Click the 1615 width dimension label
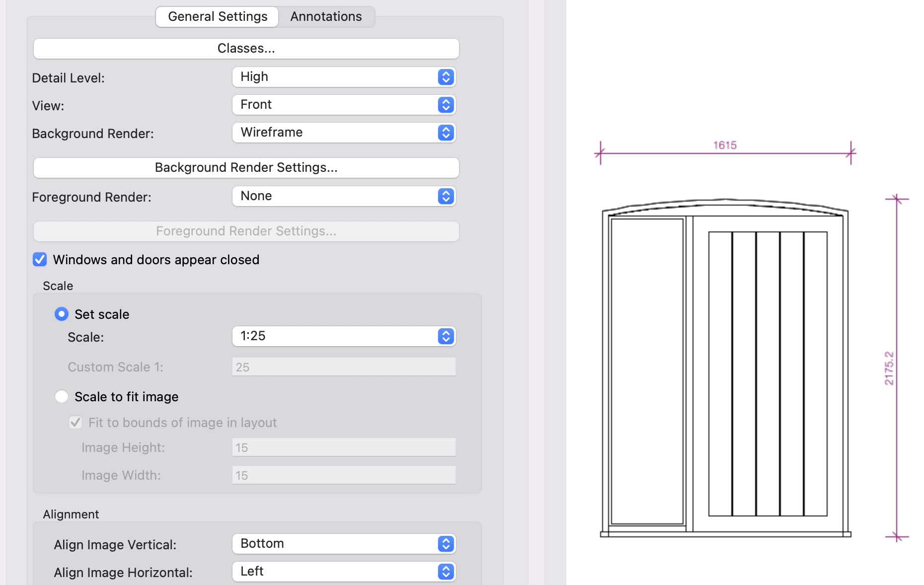Screen dimensions: 924x585 725,145
